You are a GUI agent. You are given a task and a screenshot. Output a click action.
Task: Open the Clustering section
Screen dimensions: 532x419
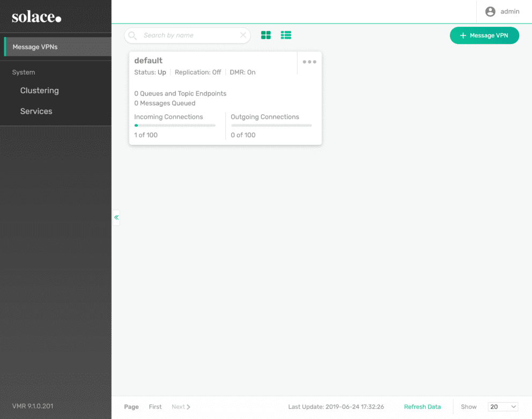pos(39,90)
